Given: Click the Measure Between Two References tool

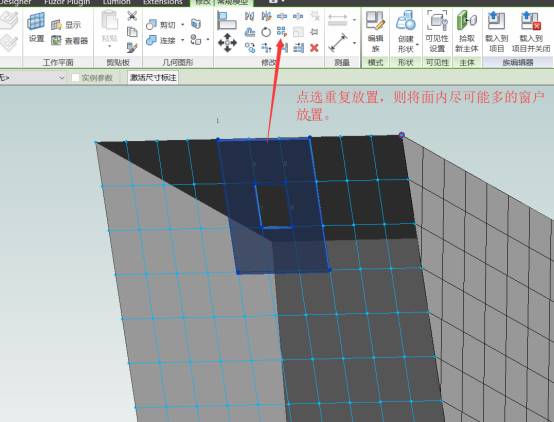Looking at the screenshot, I should click(337, 20).
